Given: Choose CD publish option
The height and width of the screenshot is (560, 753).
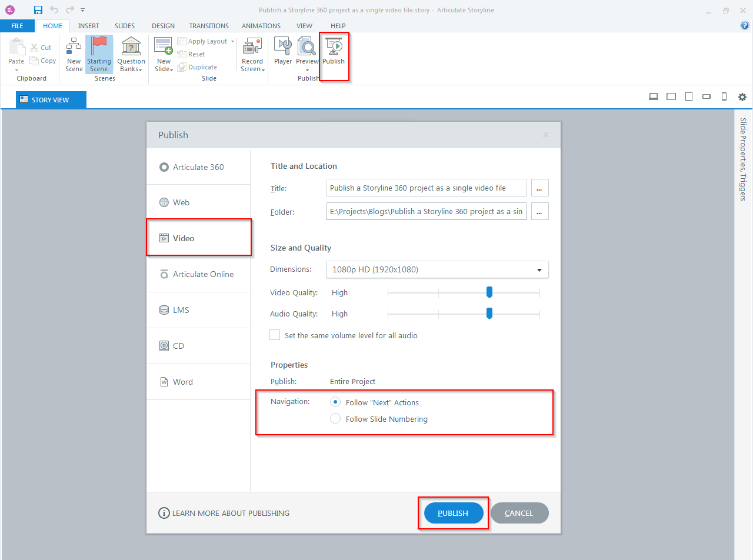Looking at the screenshot, I should 198,346.
